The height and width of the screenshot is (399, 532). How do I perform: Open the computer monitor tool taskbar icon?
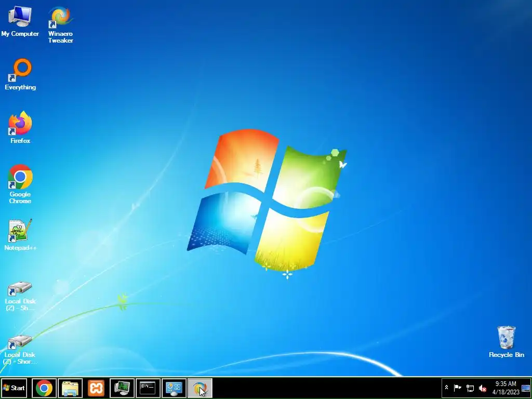tap(122, 388)
